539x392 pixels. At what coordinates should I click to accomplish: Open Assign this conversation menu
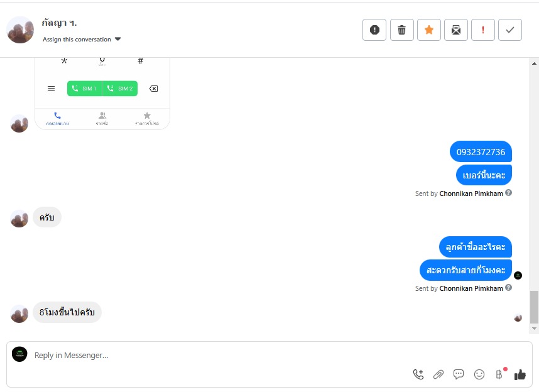tap(82, 39)
